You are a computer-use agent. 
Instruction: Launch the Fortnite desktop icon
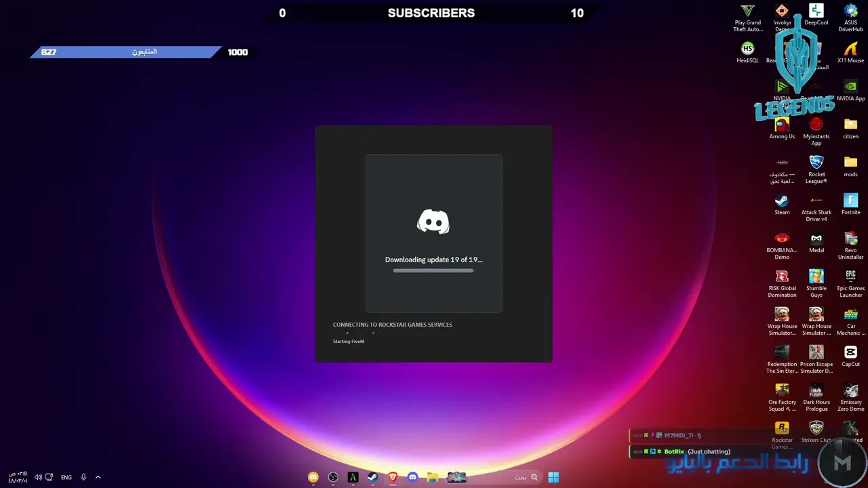[x=850, y=205]
